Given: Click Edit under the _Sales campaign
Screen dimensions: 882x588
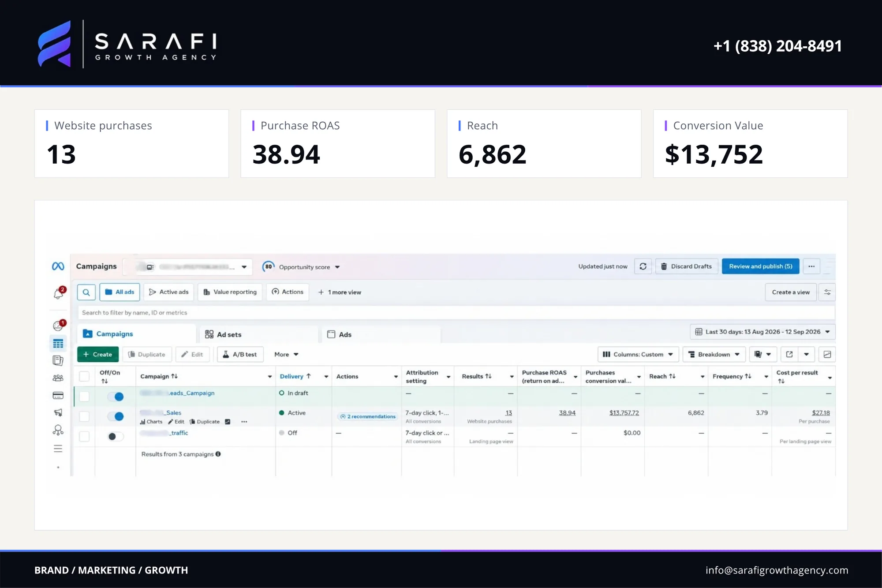Looking at the screenshot, I should (x=176, y=422).
